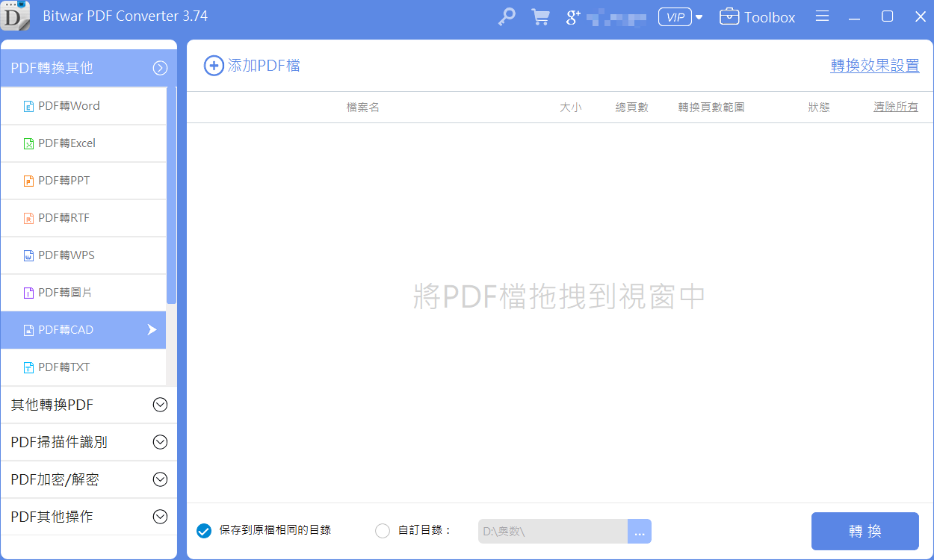Open 轉換效果設置 link
The width and height of the screenshot is (934, 560).
pos(875,66)
